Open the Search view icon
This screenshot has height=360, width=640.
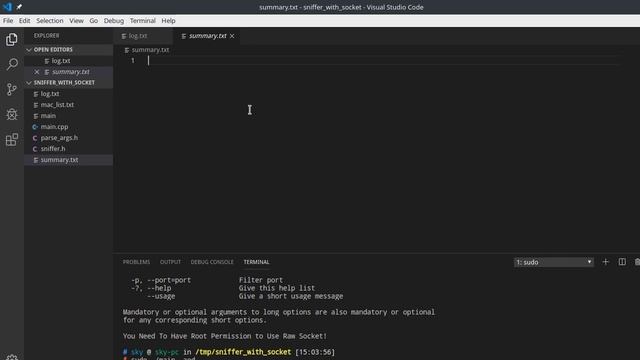12,64
